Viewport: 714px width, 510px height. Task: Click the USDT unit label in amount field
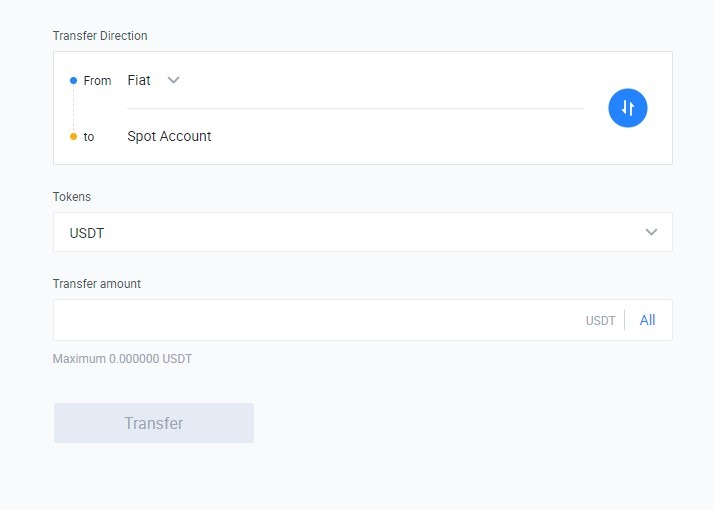[x=600, y=321]
